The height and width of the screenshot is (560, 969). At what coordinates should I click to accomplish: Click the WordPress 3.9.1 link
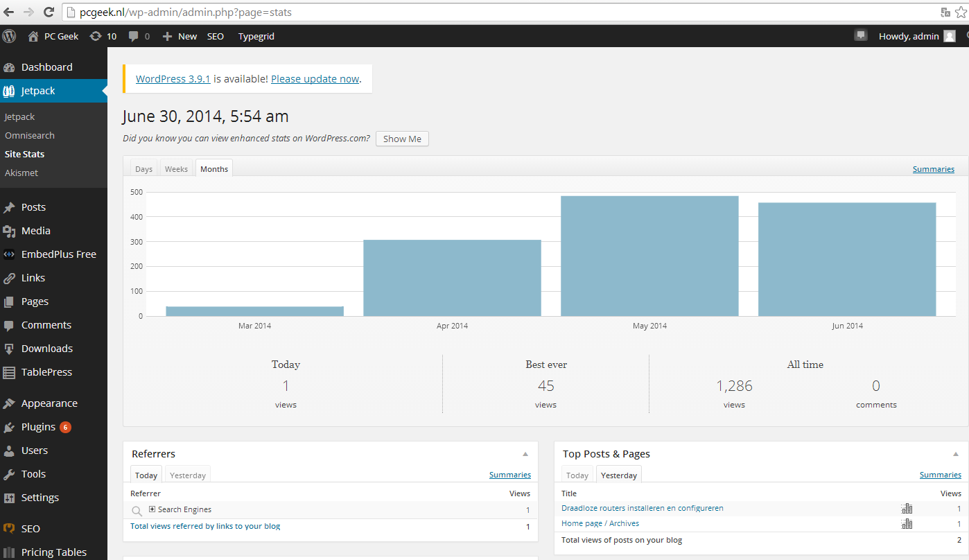click(x=173, y=79)
